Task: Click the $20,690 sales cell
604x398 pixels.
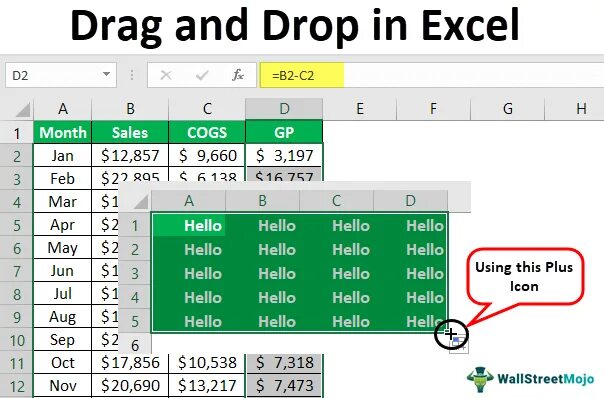Action: click(130, 386)
